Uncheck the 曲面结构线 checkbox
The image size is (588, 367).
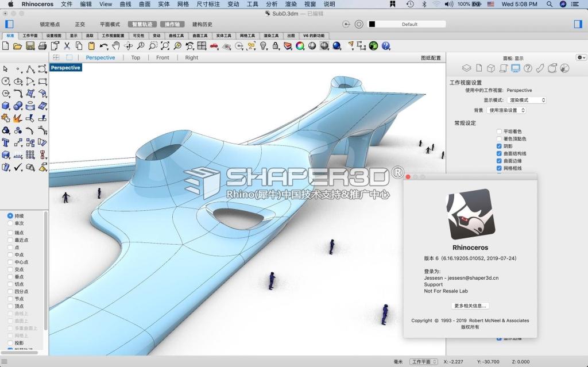[x=499, y=153]
